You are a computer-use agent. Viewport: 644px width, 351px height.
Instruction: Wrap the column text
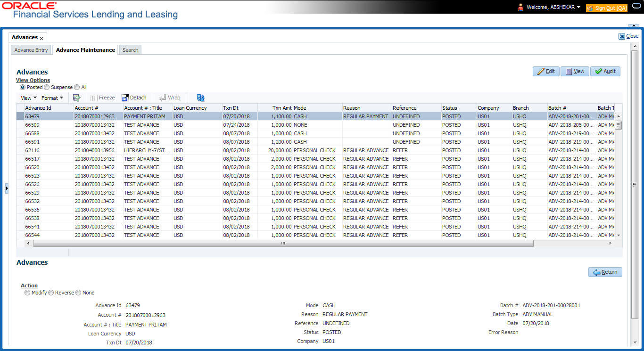pos(170,98)
